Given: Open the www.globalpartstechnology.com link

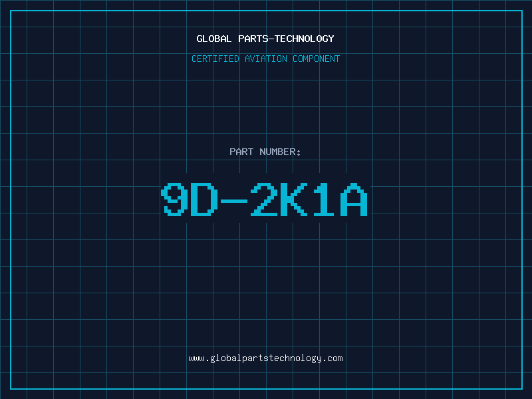Looking at the screenshot, I should click(x=265, y=358).
